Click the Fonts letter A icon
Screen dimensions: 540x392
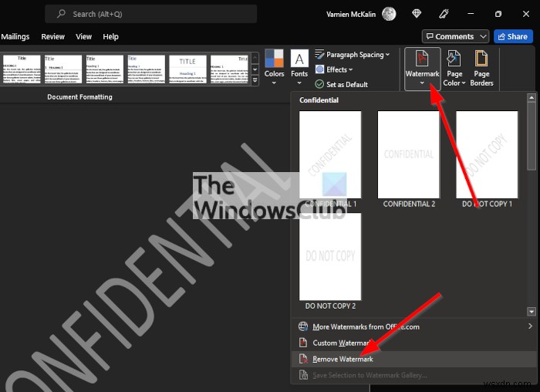pyautogui.click(x=299, y=59)
